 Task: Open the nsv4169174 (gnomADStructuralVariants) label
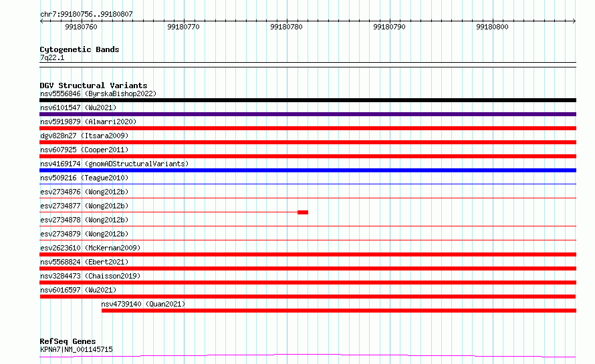tap(114, 164)
